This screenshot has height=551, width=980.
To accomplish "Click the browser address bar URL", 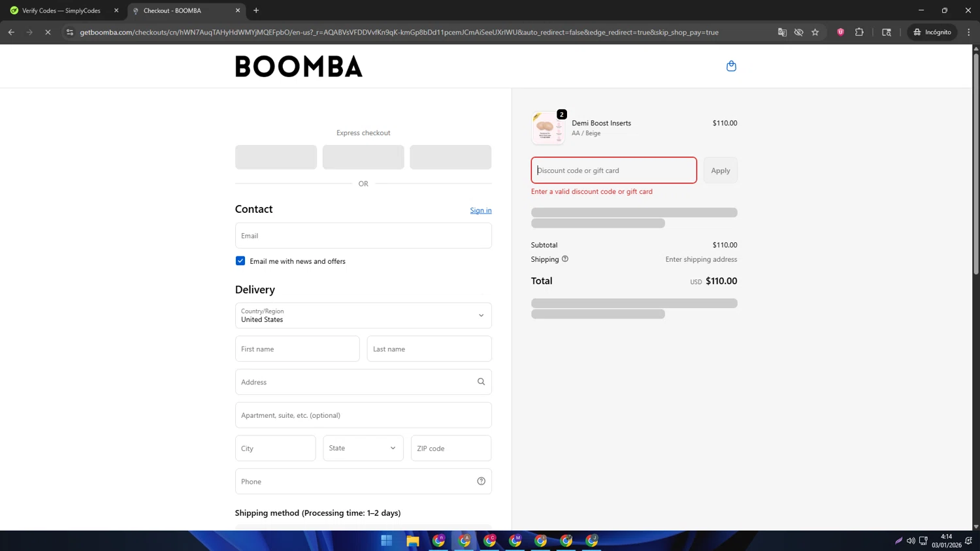I will [399, 32].
